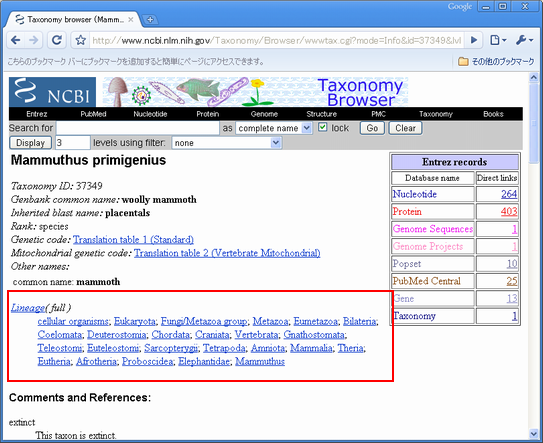This screenshot has width=543, height=443.
Task: Open the wrench settings menu
Action: coord(524,41)
